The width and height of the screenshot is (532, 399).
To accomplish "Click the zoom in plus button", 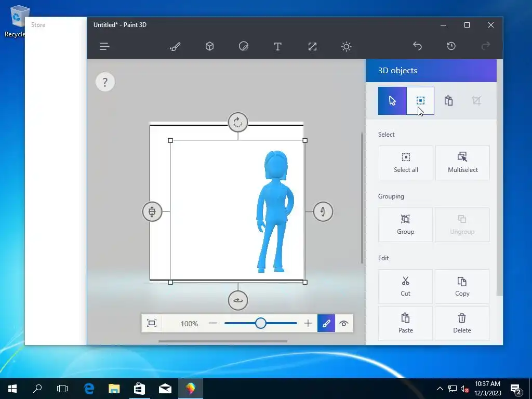I will point(308,323).
